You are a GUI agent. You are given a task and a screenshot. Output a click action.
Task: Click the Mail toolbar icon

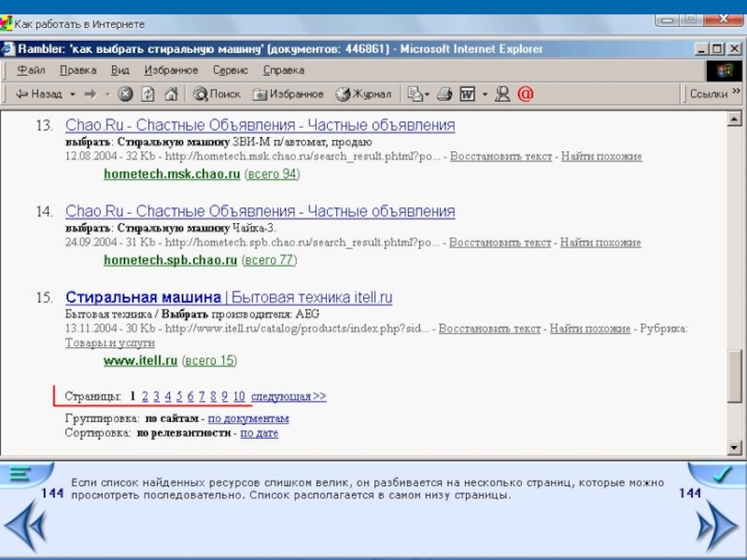417,94
